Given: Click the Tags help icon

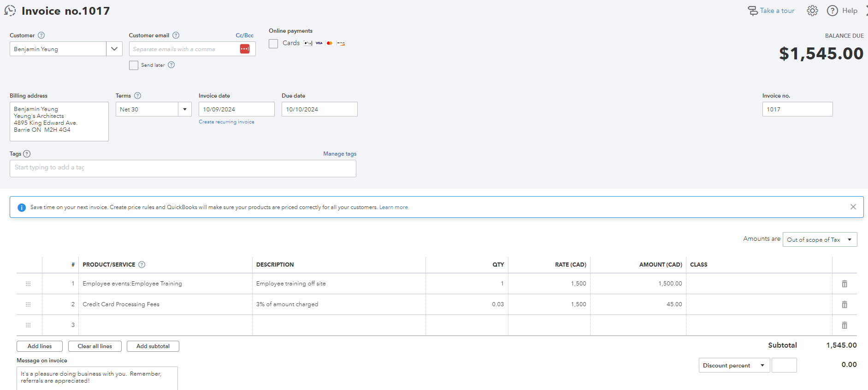Looking at the screenshot, I should (27, 154).
